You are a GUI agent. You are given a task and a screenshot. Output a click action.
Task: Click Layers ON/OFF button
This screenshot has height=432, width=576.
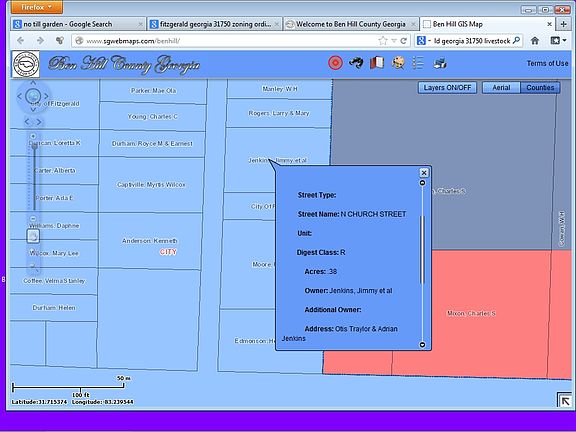pos(447,87)
